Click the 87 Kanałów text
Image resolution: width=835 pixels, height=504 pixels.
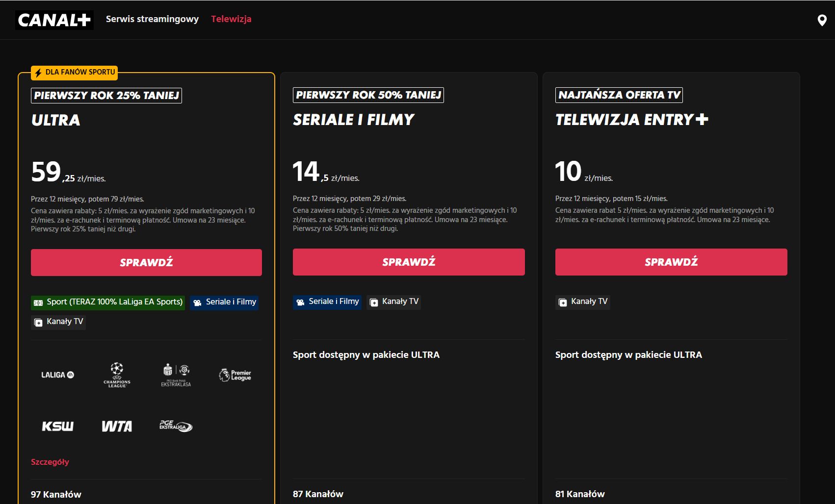tap(318, 494)
